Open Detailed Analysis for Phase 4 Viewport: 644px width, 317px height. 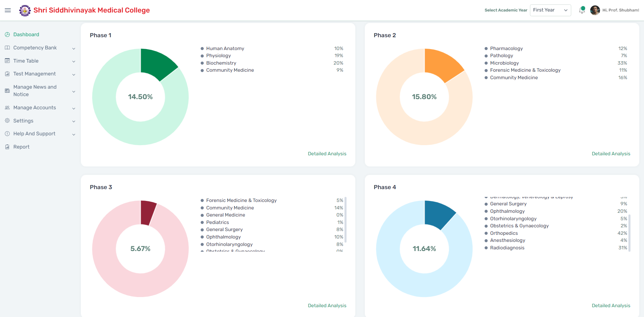[611, 305]
